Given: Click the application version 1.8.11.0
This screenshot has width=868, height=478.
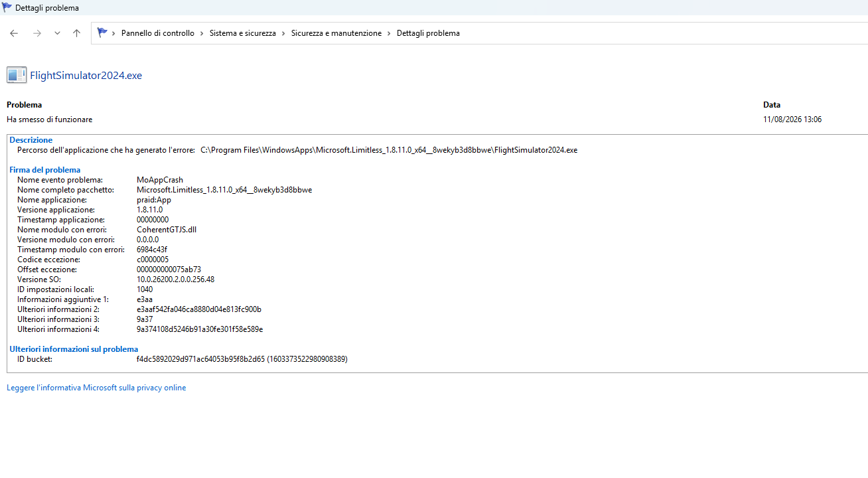Looking at the screenshot, I should (149, 210).
